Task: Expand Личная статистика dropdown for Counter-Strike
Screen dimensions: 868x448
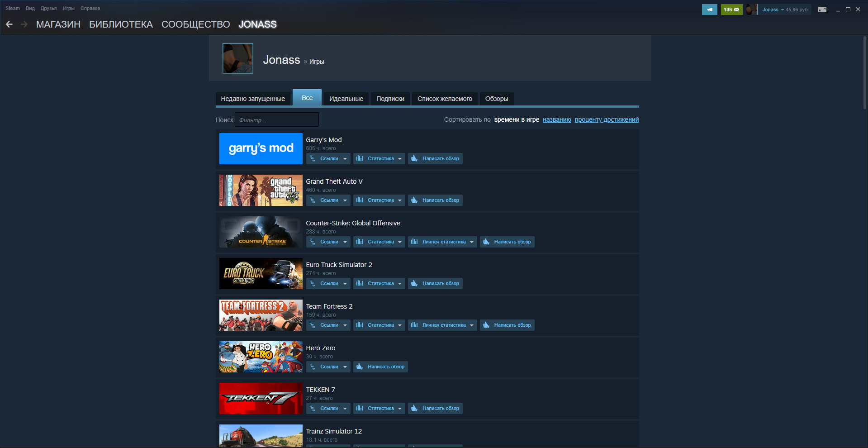Action: (442, 242)
